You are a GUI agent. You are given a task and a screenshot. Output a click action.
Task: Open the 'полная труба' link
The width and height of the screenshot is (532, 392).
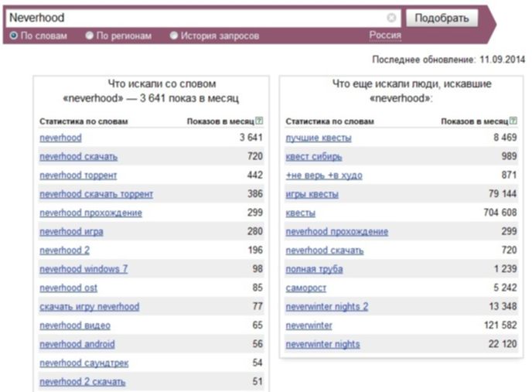(x=314, y=269)
